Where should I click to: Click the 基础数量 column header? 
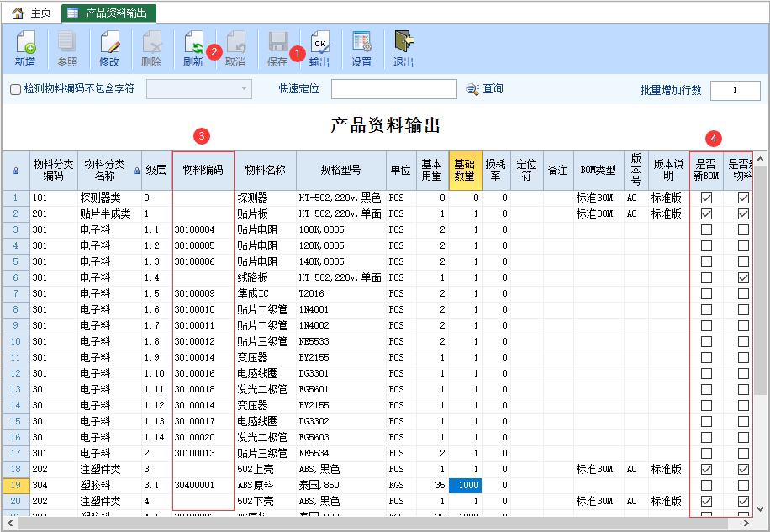click(465, 171)
